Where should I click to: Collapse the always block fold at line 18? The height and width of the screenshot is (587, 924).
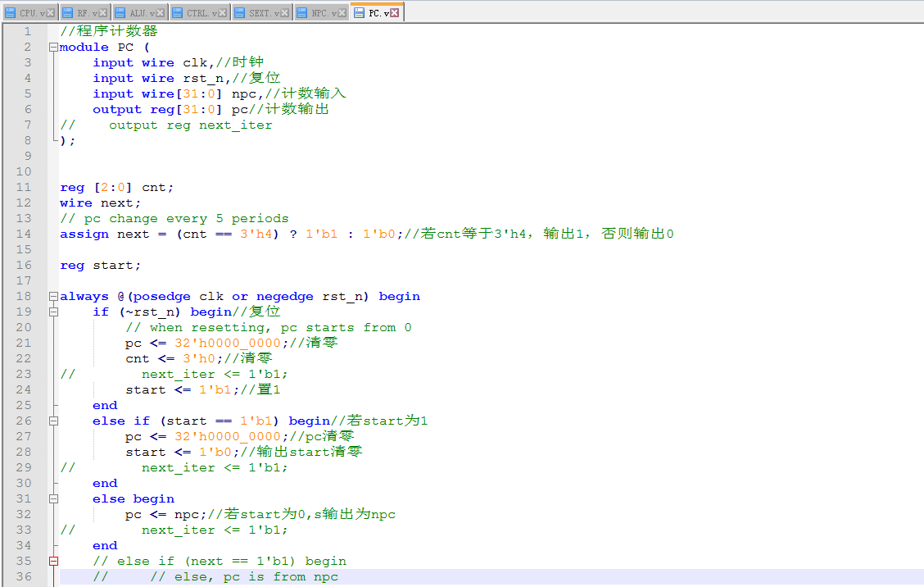(x=53, y=296)
